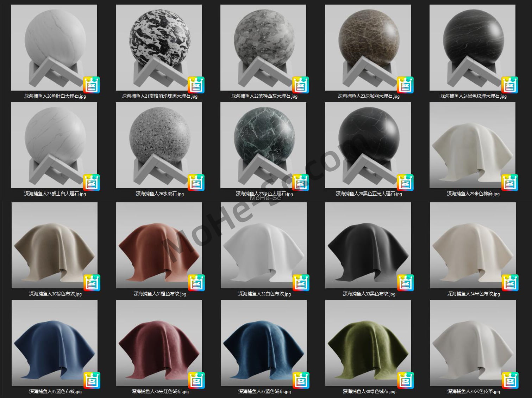532x398 pixels.
Task: Select the 蓝色绒布 cloth thumbnail
Action: 264,343
